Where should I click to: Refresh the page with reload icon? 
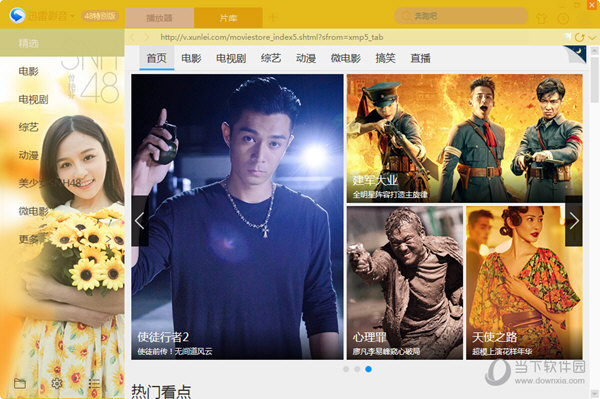pyautogui.click(x=579, y=37)
